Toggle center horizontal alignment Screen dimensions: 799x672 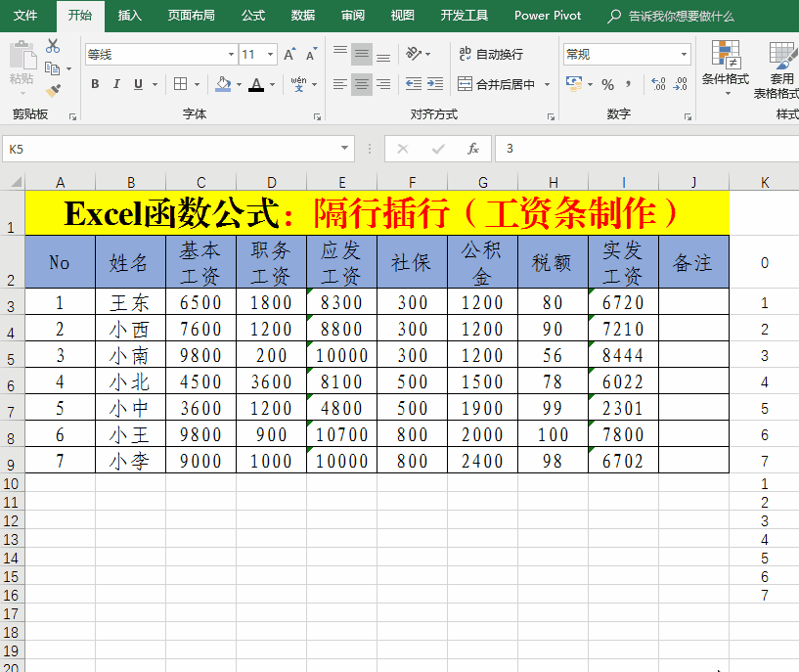tap(362, 85)
